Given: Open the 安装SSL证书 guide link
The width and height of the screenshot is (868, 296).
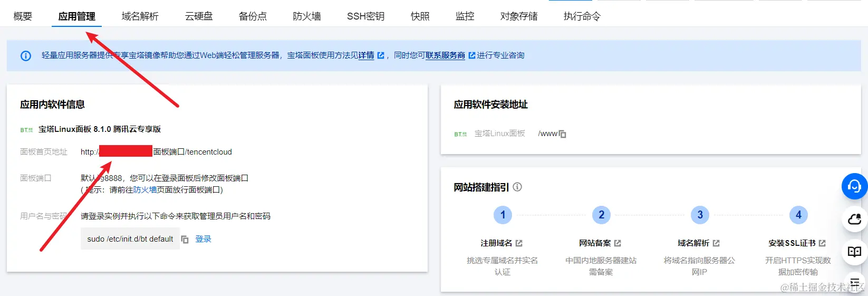Looking at the screenshot, I should click(792, 243).
